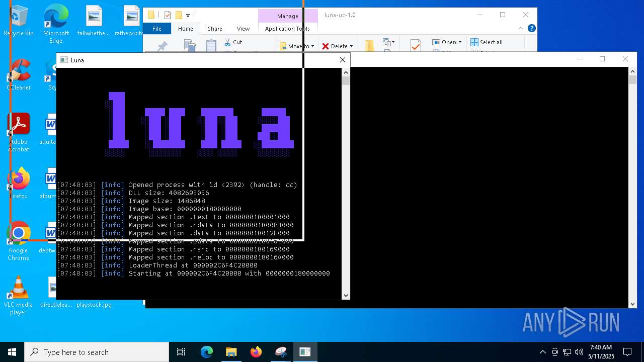Open Edge from the taskbar
This screenshot has width=644, height=362.
coord(207,352)
